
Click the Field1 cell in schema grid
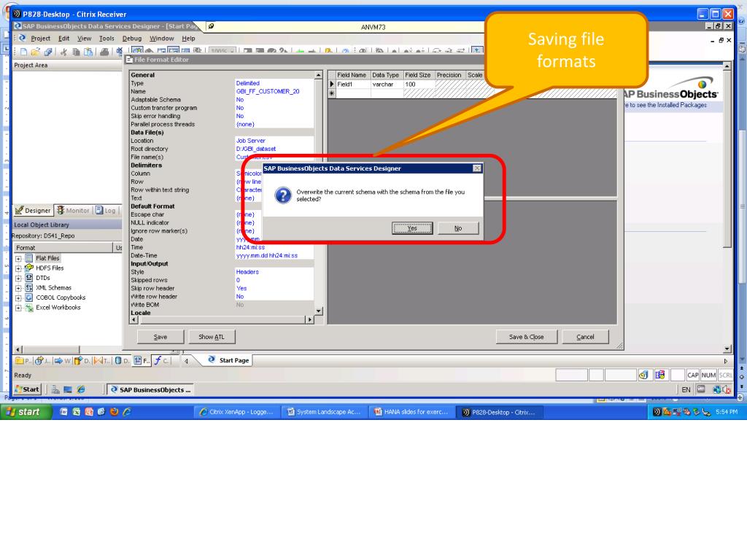click(x=353, y=85)
